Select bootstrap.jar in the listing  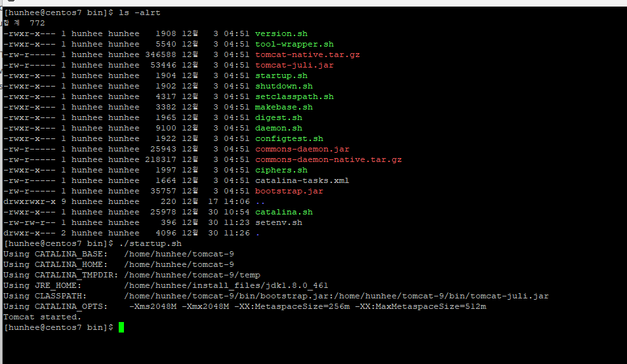pos(289,191)
